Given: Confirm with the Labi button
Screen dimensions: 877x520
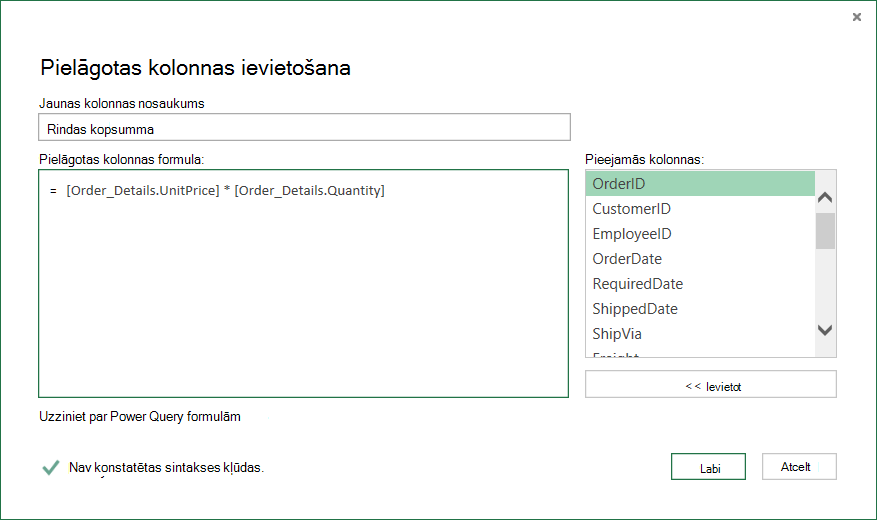Looking at the screenshot, I should pyautogui.click(x=708, y=467).
